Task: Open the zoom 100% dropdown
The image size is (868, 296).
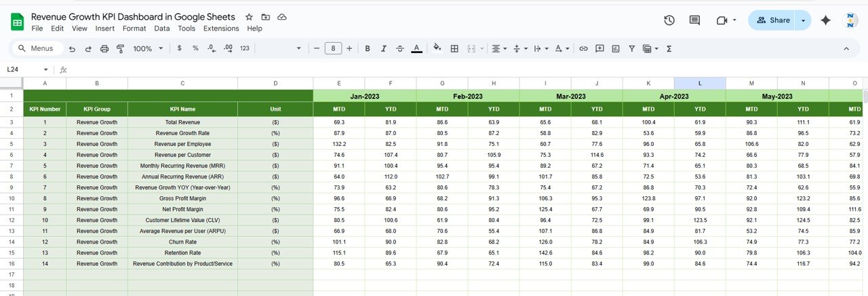Action: click(x=148, y=49)
